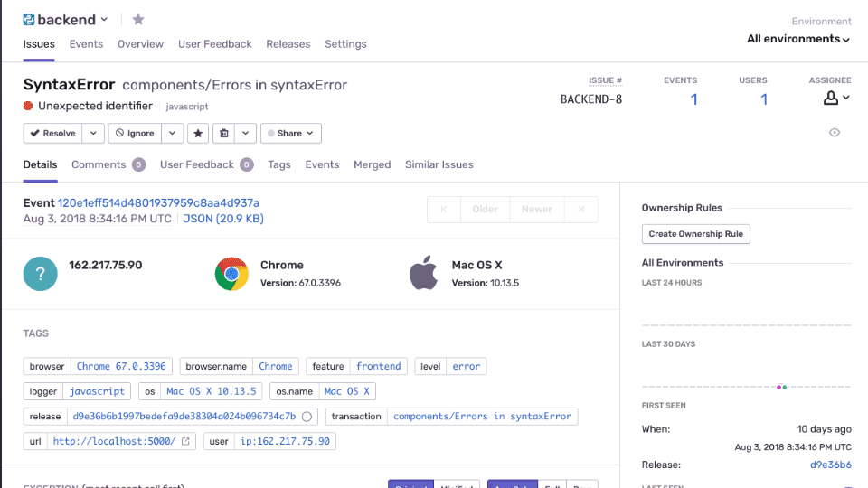Screen dimensions: 868x488
Task: Open project Settings tab
Action: click(x=345, y=44)
